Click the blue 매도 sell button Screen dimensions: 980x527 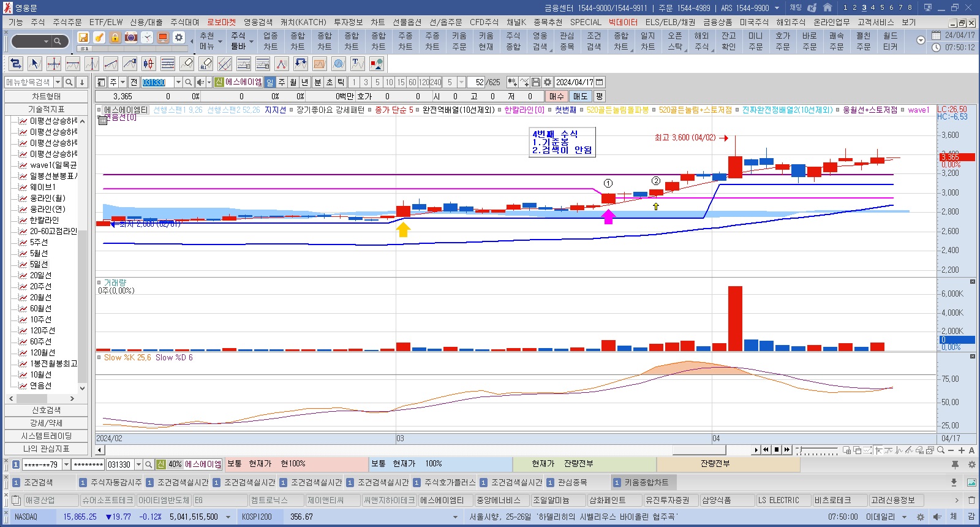pyautogui.click(x=580, y=96)
